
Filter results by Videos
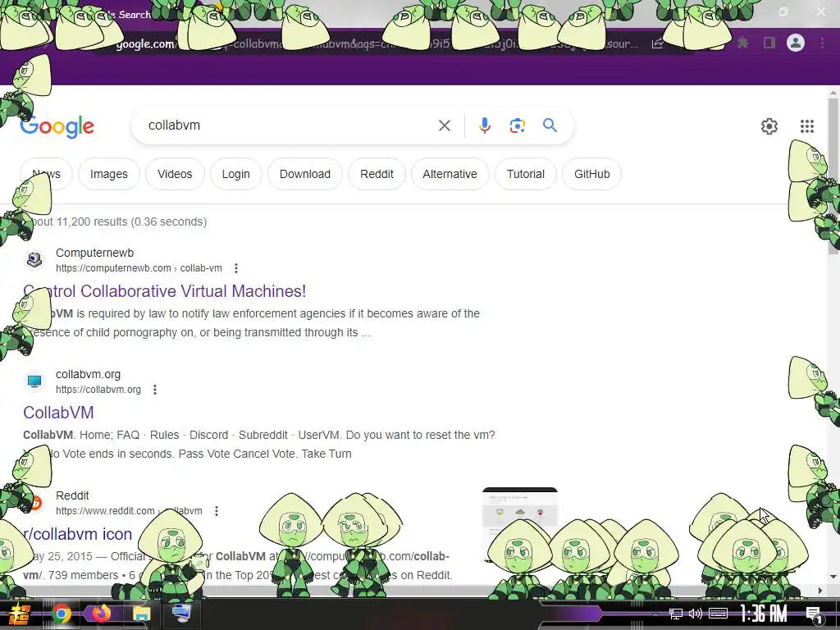[175, 174]
